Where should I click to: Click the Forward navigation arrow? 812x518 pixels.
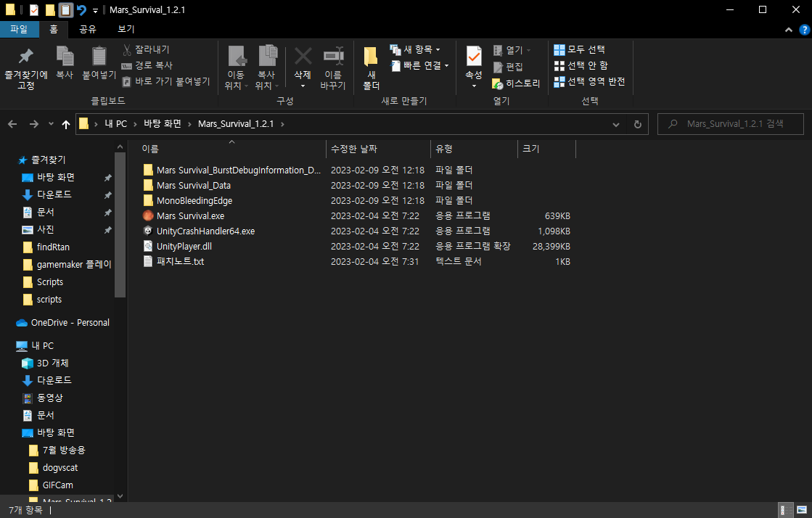[x=33, y=124]
